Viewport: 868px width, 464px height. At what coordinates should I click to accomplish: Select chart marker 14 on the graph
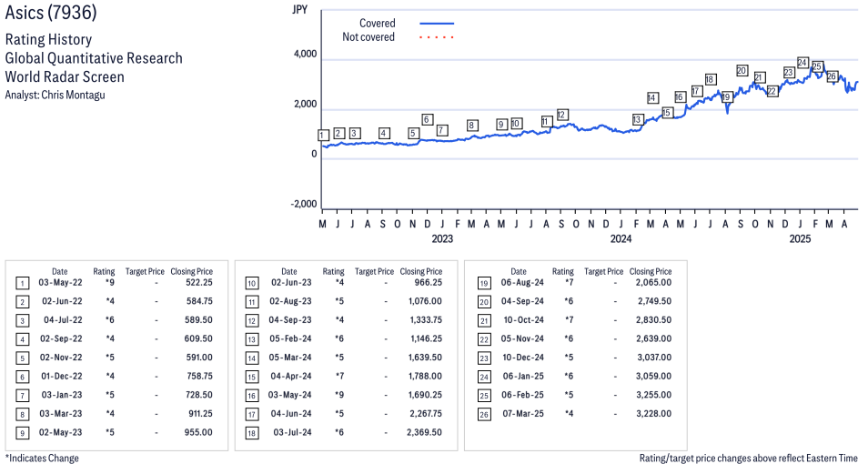(x=652, y=98)
